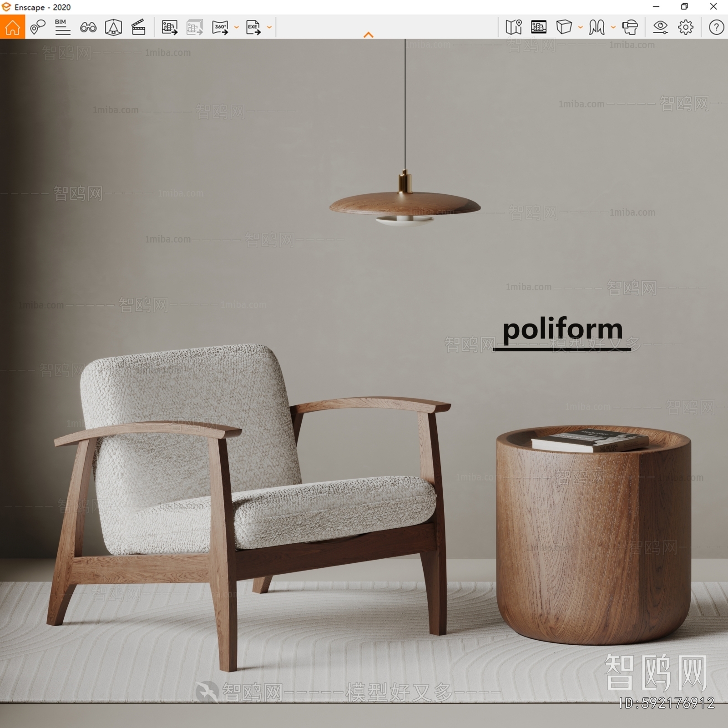Close the Enscape window

pyautogui.click(x=713, y=7)
